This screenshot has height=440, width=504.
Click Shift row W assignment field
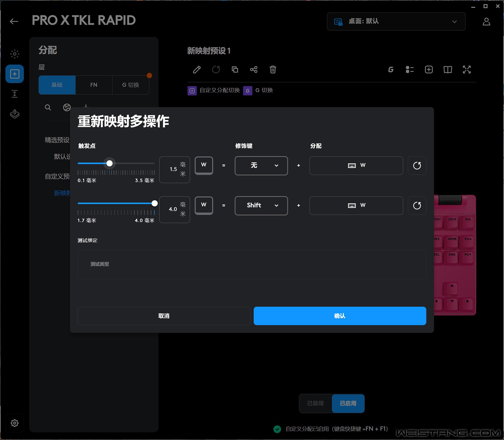click(x=356, y=205)
